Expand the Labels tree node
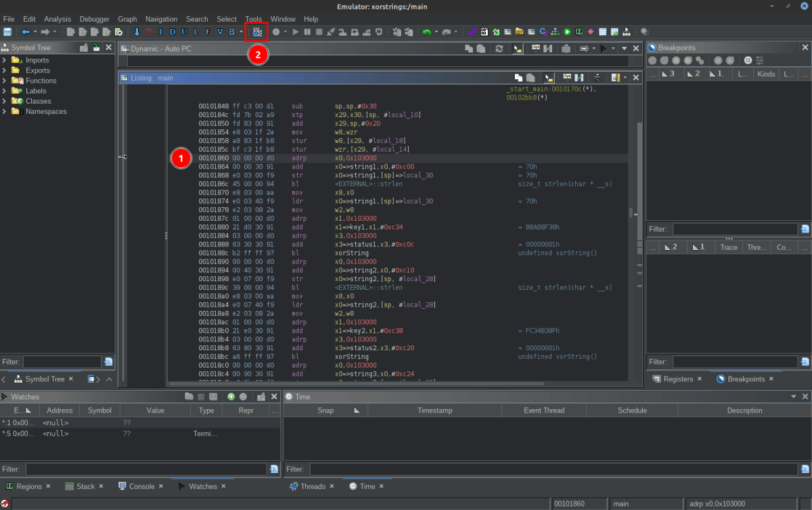 (x=5, y=91)
